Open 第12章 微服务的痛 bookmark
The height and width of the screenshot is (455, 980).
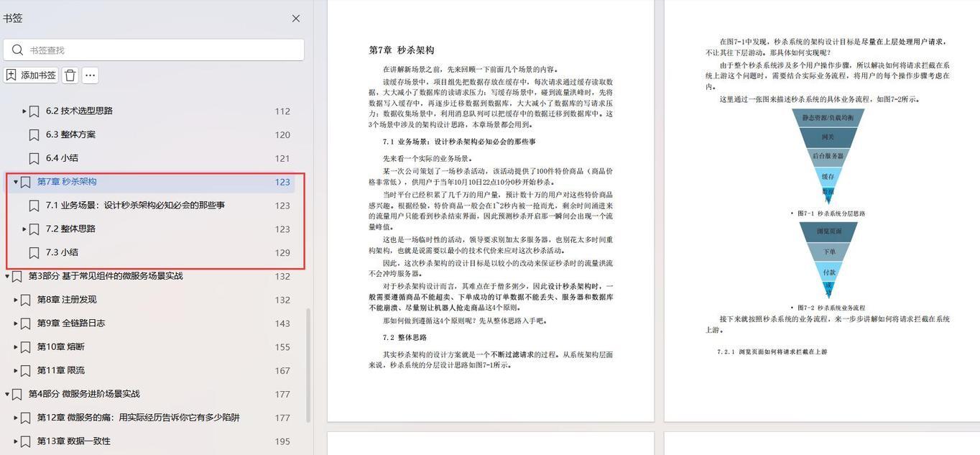(x=139, y=418)
